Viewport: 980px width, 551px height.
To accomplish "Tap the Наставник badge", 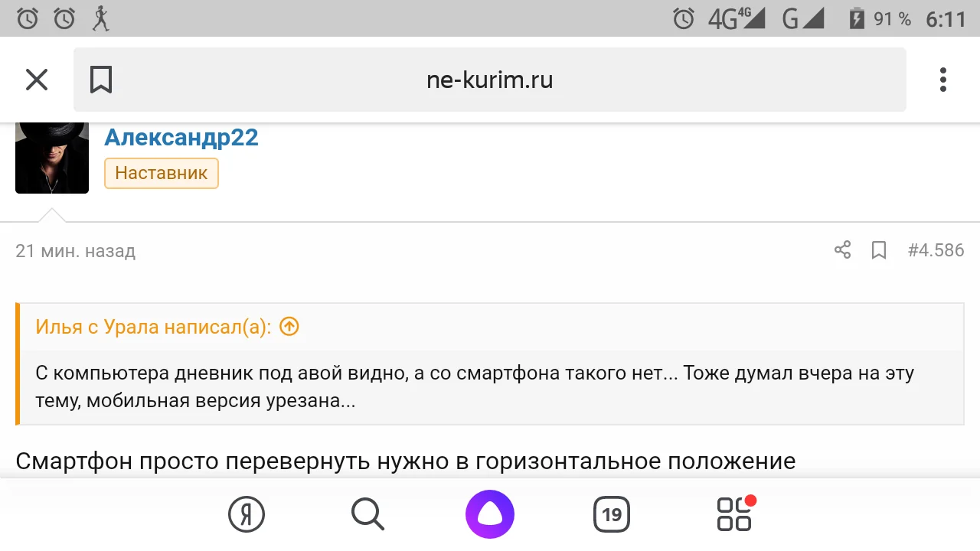I will (161, 173).
